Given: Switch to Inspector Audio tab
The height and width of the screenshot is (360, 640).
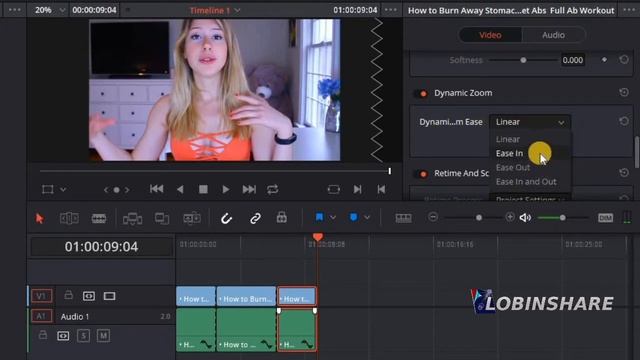Looking at the screenshot, I should (553, 35).
